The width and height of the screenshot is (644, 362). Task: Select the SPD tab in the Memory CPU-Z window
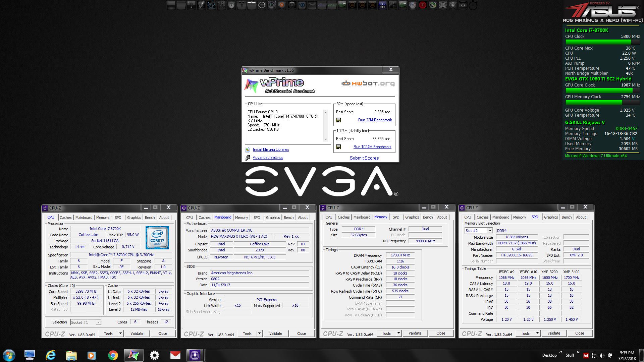tap(396, 217)
